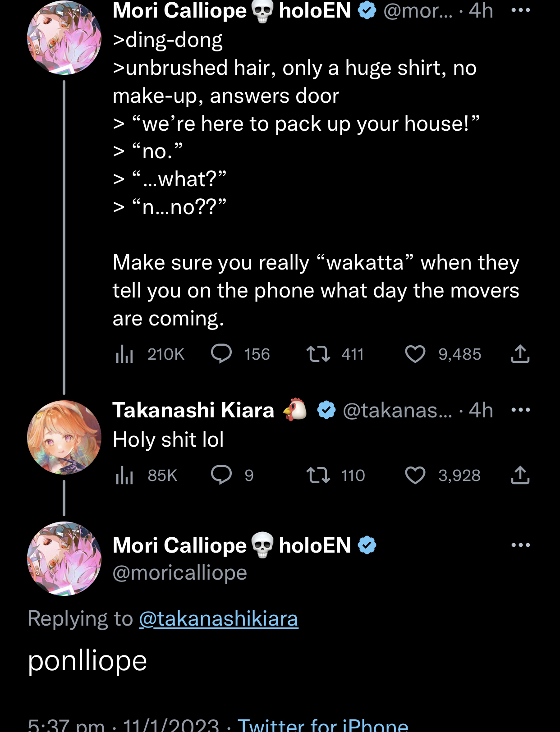Screen dimensions: 560x732
Task: Retweet Mori Calliope's movers tweet
Action: tap(318, 354)
